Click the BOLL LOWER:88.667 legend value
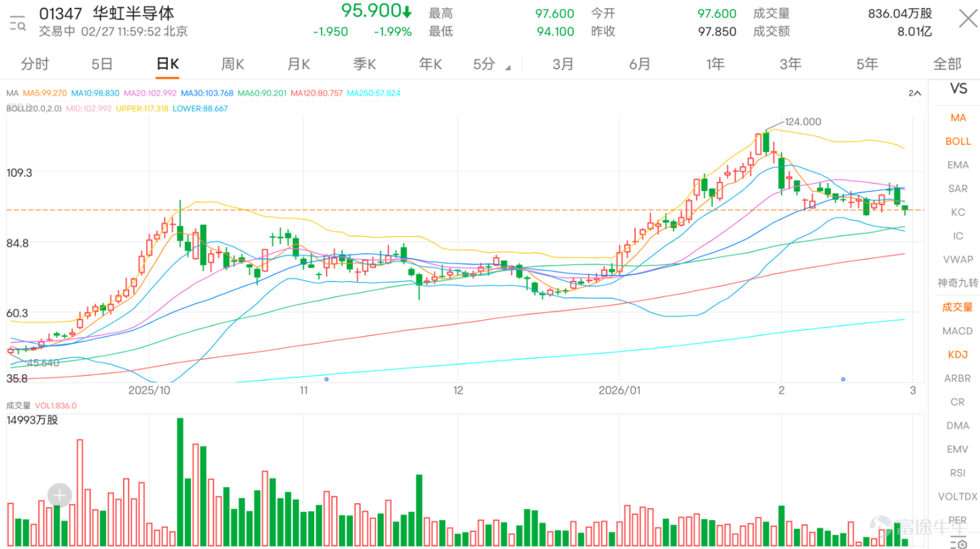980x549 pixels. [x=200, y=108]
